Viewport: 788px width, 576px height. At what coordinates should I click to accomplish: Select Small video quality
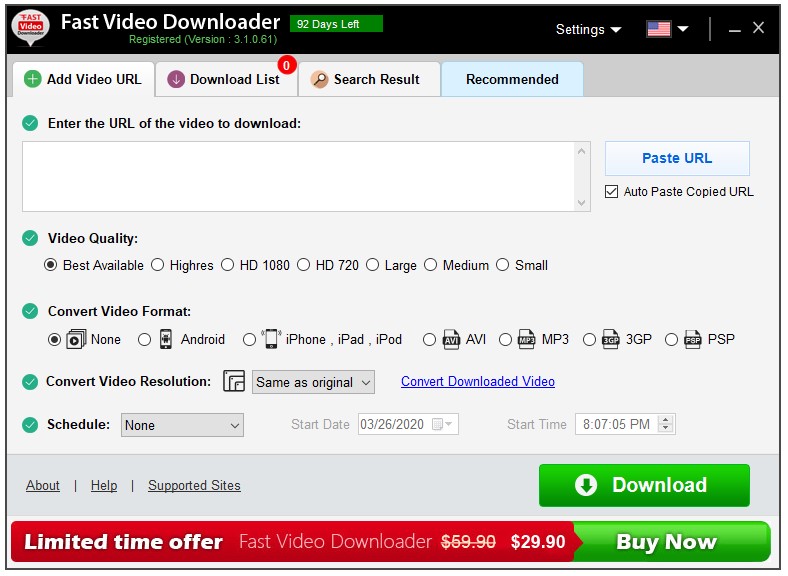tap(503, 265)
